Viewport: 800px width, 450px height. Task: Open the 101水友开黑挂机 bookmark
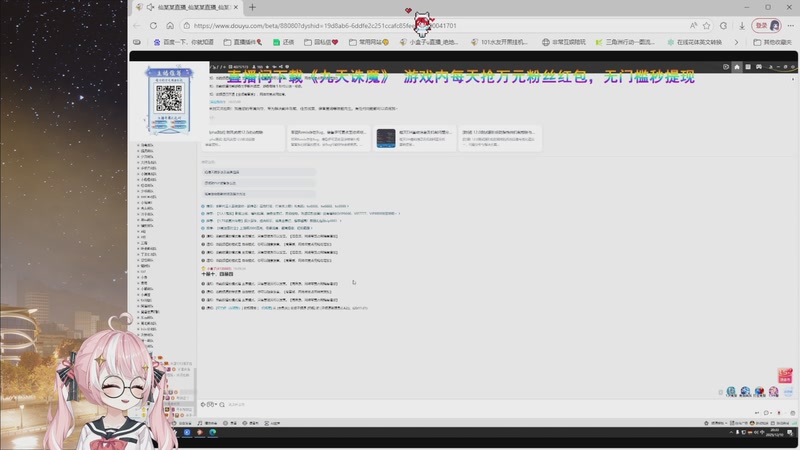pyautogui.click(x=499, y=42)
